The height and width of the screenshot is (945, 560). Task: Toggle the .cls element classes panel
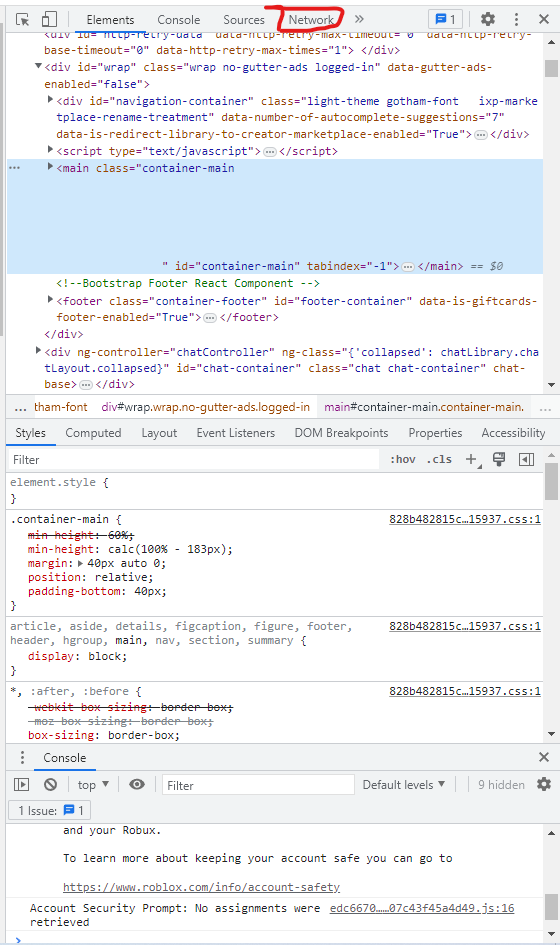click(x=439, y=460)
